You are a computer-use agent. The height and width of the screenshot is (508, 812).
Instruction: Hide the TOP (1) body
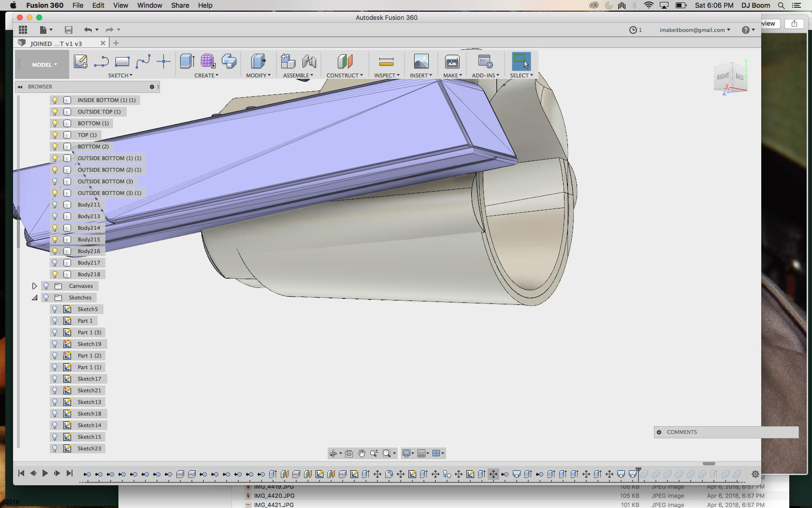55,135
